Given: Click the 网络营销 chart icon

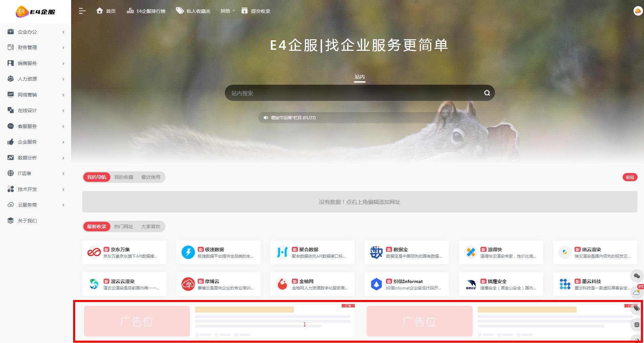Looking at the screenshot, I should coord(11,94).
